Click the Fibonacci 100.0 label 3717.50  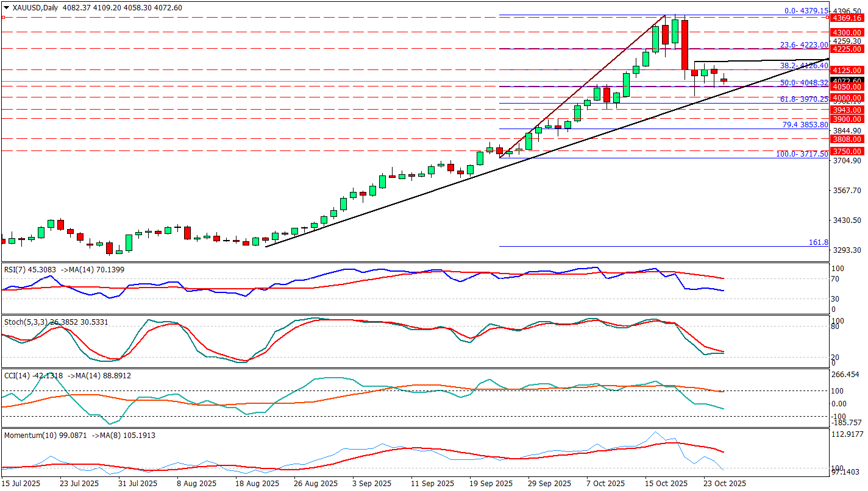(x=802, y=154)
